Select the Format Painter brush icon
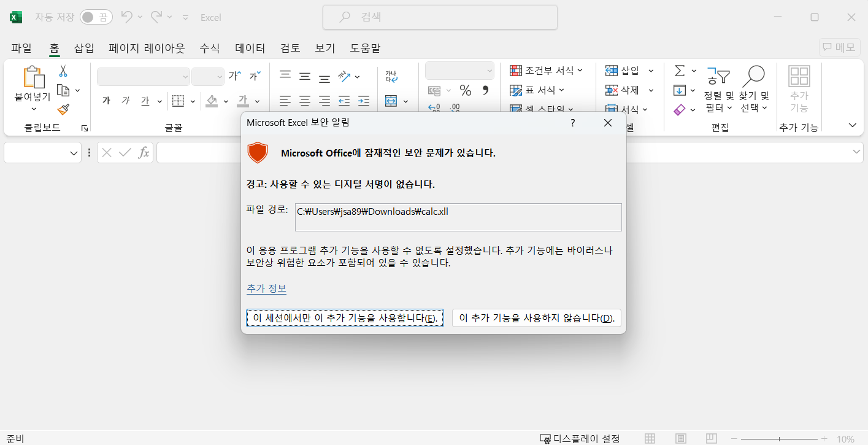The width and height of the screenshot is (868, 445). (x=63, y=109)
